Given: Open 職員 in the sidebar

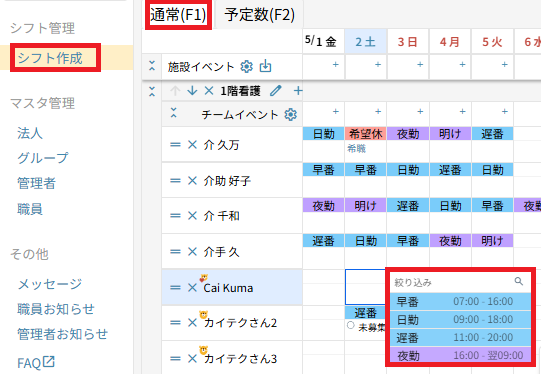Looking at the screenshot, I should (x=30, y=209).
